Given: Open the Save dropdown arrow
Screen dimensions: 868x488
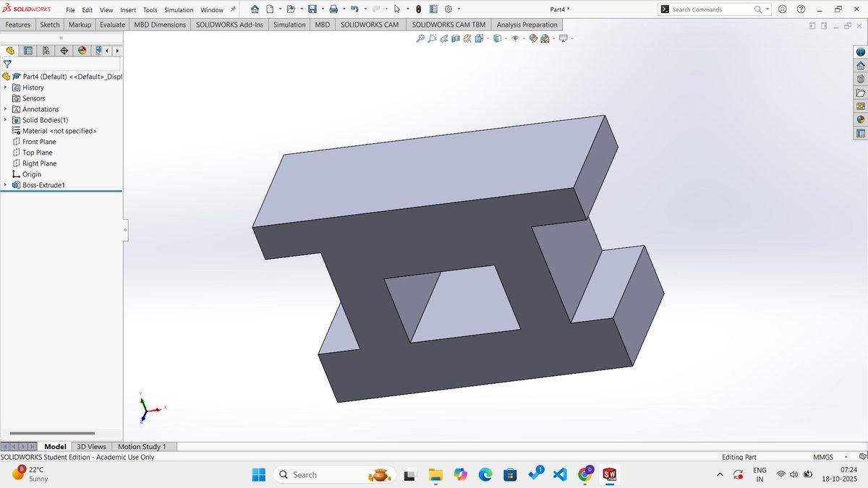Looking at the screenshot, I should [x=323, y=9].
